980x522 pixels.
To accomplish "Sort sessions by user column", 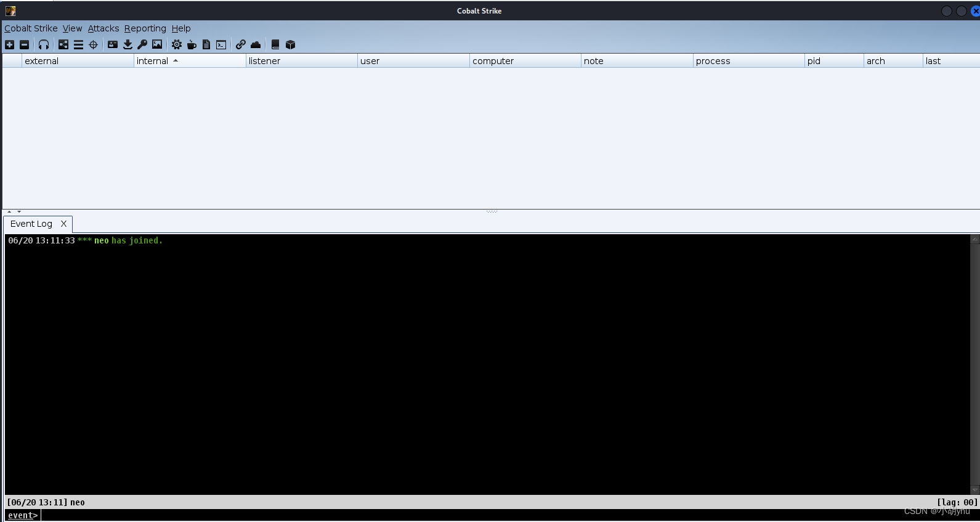I will 413,61.
